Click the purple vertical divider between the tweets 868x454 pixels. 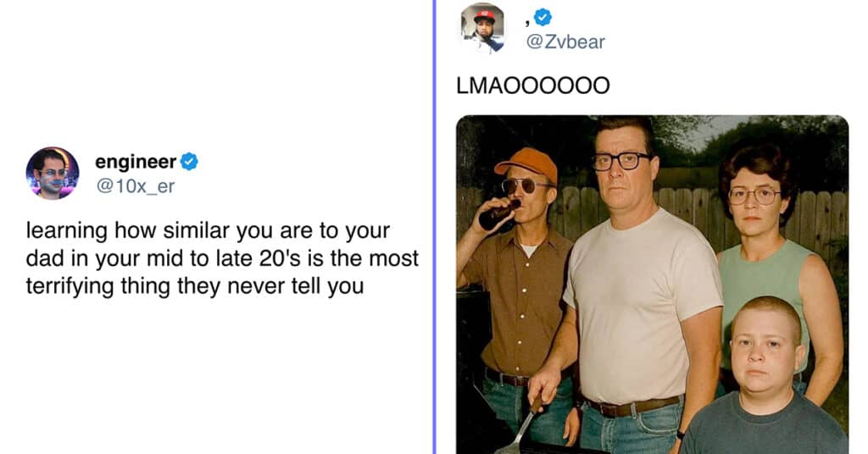click(x=435, y=227)
